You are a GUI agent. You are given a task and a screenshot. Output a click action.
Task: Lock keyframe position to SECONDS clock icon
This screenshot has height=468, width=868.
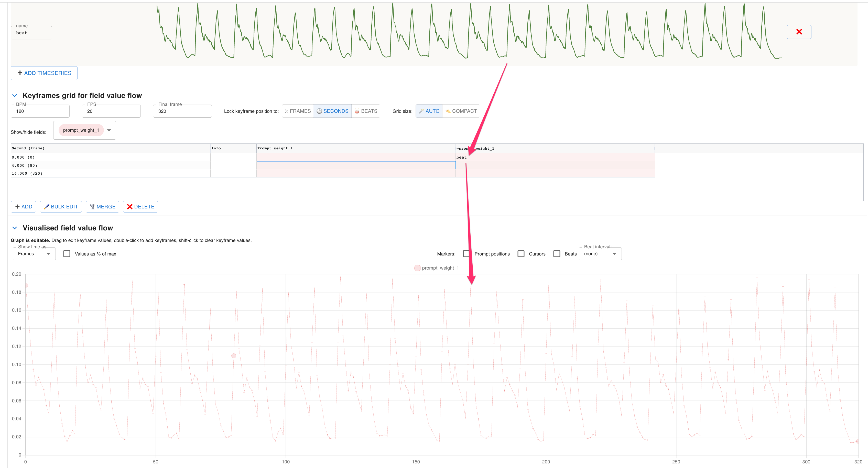319,111
